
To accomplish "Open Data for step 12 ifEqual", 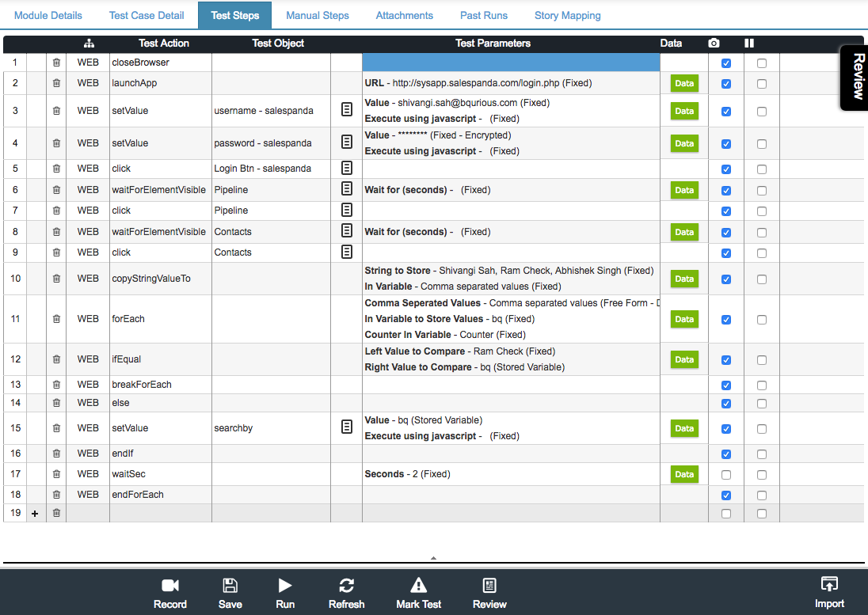I will click(x=684, y=359).
